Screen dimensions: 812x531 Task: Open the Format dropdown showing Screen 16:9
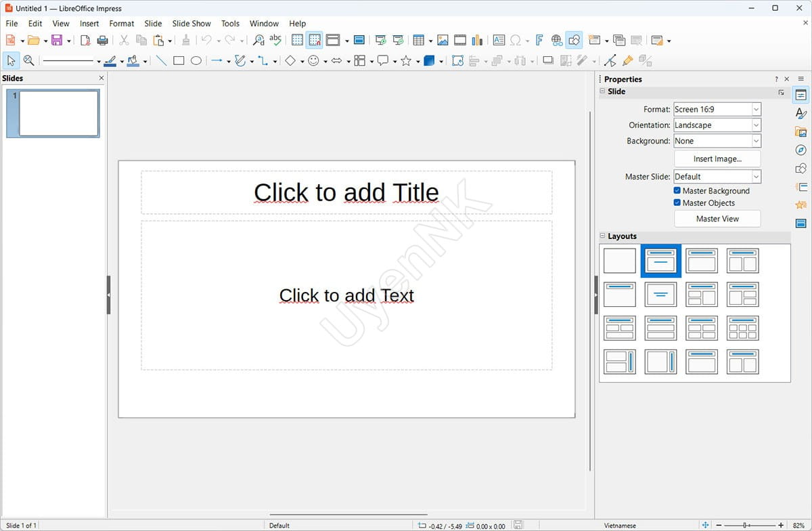[x=717, y=109]
